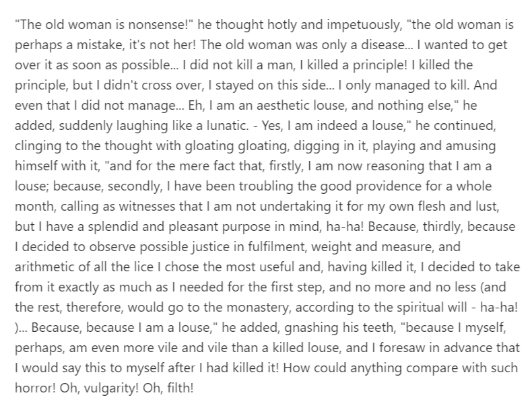
Task: Click the word "spiritual" near line end
Action: [420, 308]
